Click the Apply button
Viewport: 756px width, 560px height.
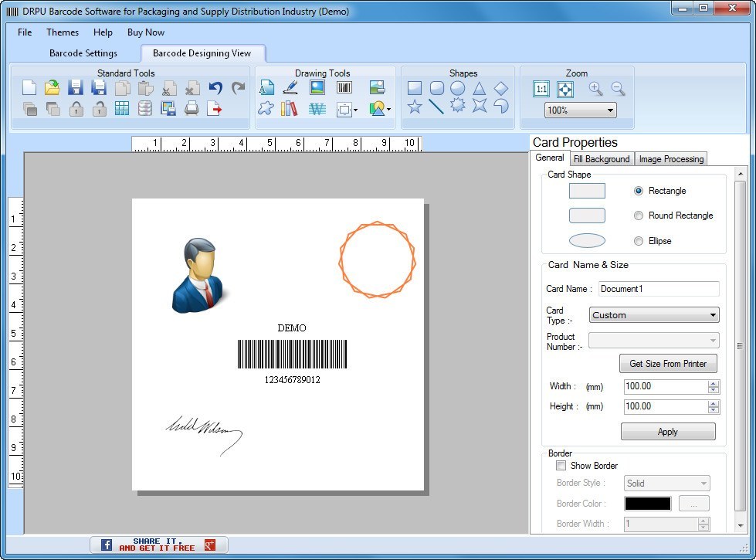coord(668,432)
